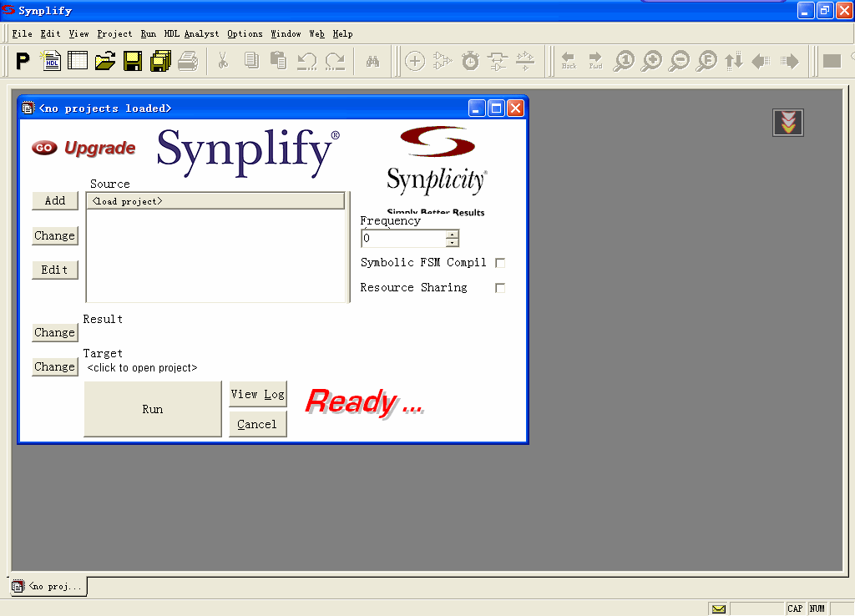Open the Edit menu

(x=50, y=33)
